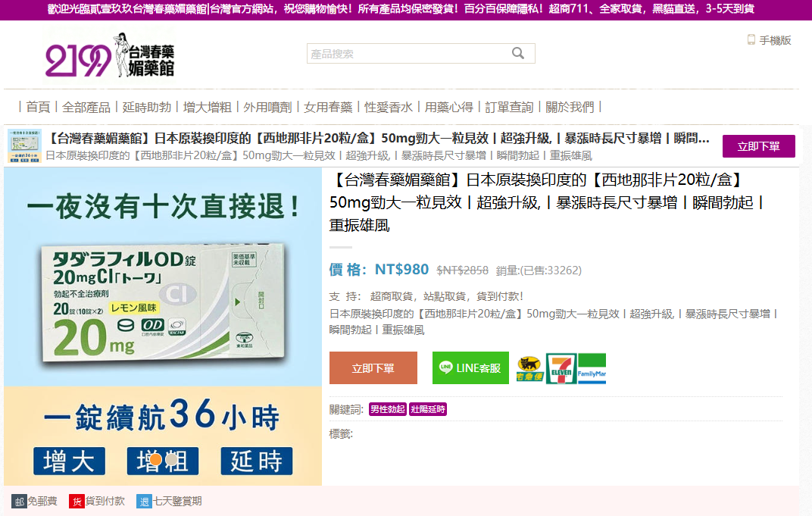
Task: Click the 手機版 mobile phone icon
Action: (x=751, y=40)
